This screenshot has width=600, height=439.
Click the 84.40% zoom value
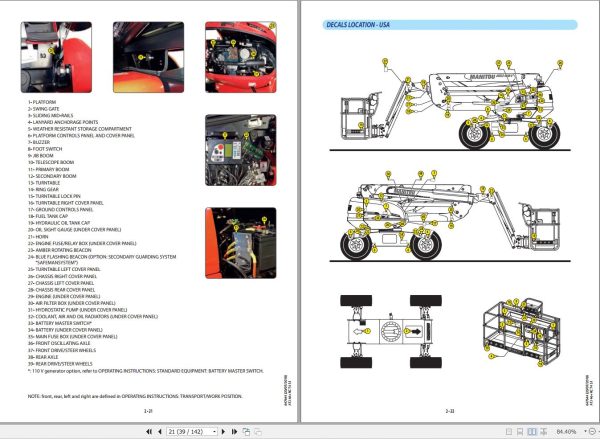(x=566, y=432)
